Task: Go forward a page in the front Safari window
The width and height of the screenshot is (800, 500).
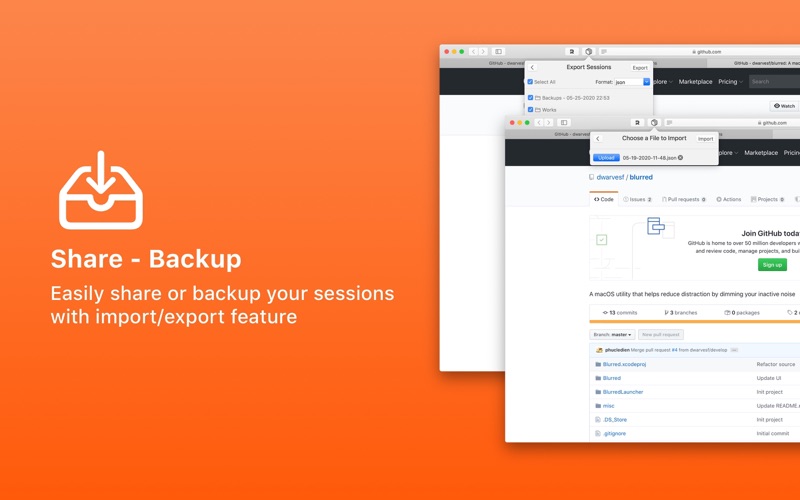Action: [548, 122]
